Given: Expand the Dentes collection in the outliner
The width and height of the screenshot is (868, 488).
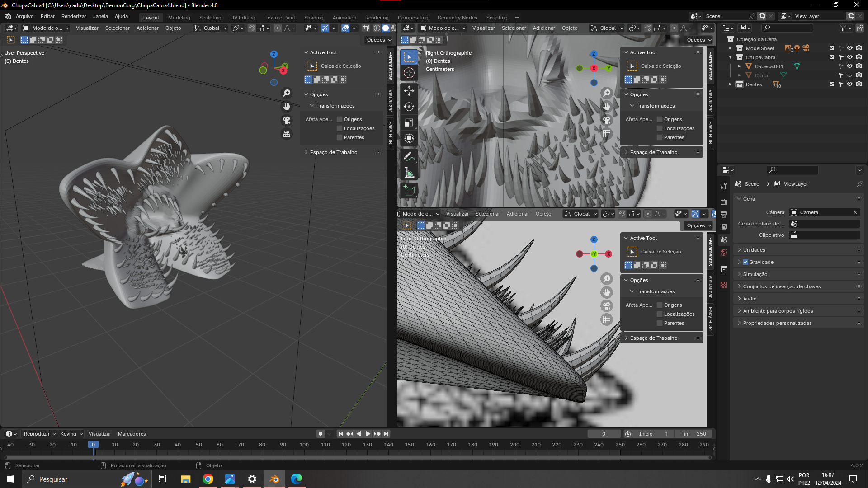Looking at the screenshot, I should pos(730,84).
